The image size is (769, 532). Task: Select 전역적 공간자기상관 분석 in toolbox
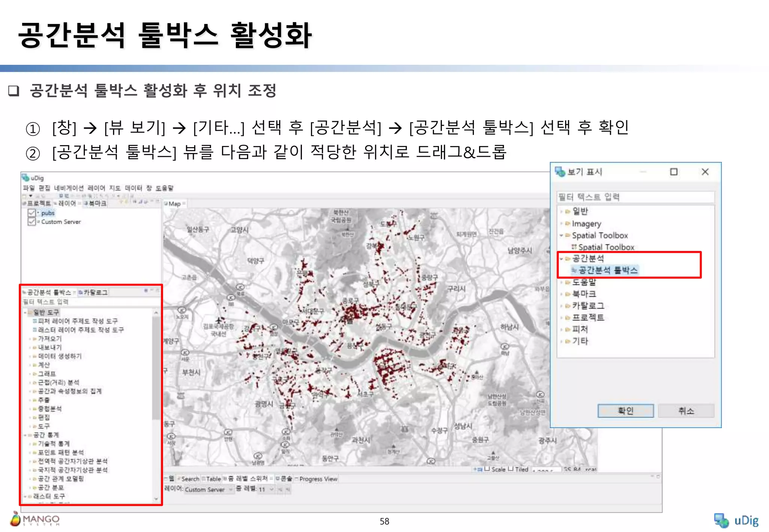[72, 461]
